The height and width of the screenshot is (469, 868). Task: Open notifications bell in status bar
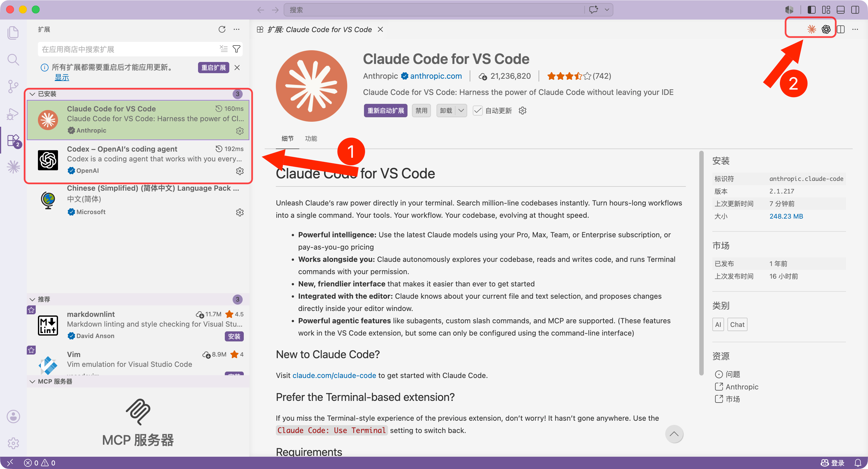click(858, 463)
